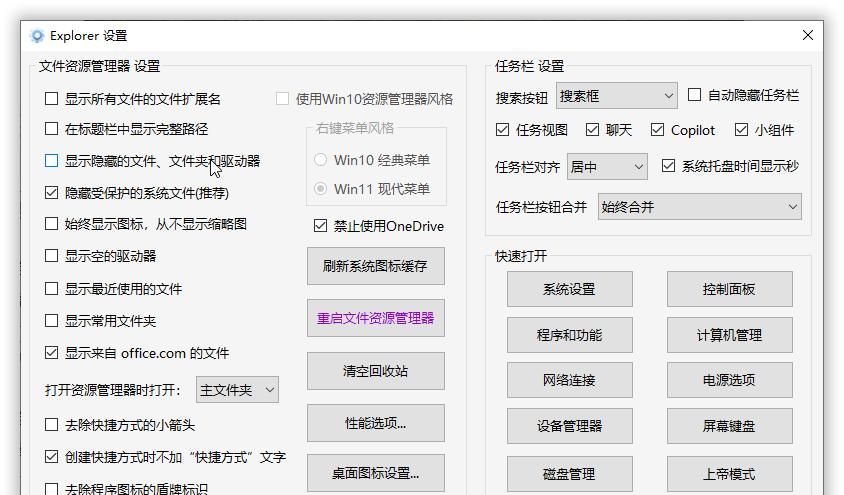This screenshot has height=495, width=844.
Task: Select Win10 经典菜单 radio button
Action: [x=320, y=160]
